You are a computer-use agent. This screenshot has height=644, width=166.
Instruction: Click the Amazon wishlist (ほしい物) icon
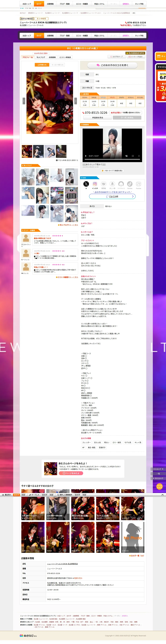(112, 184)
